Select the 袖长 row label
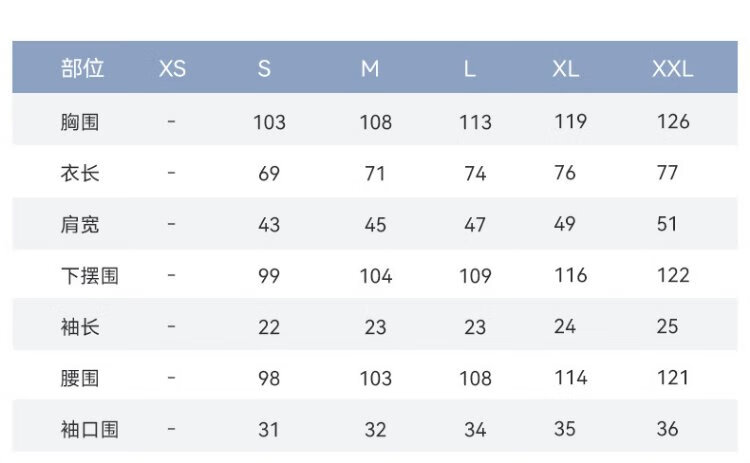This screenshot has width=750, height=463. [79, 327]
